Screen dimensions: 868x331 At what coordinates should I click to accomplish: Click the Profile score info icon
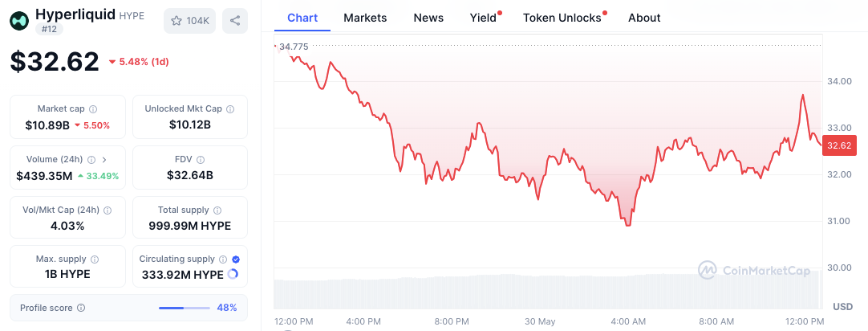tap(81, 308)
